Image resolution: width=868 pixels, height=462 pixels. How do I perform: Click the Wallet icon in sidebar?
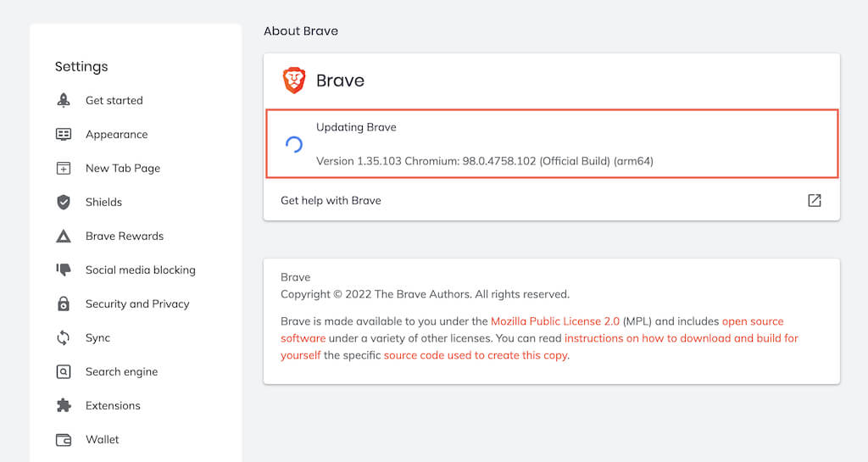64,439
